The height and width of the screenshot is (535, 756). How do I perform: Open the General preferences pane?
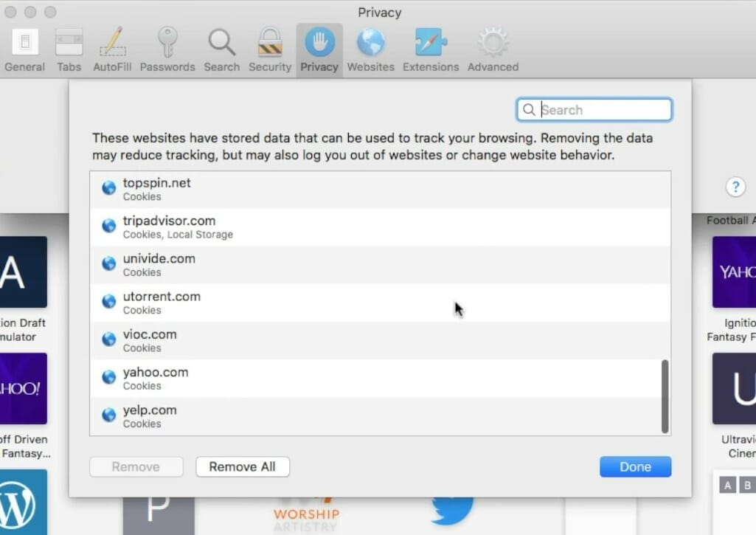tap(24, 50)
